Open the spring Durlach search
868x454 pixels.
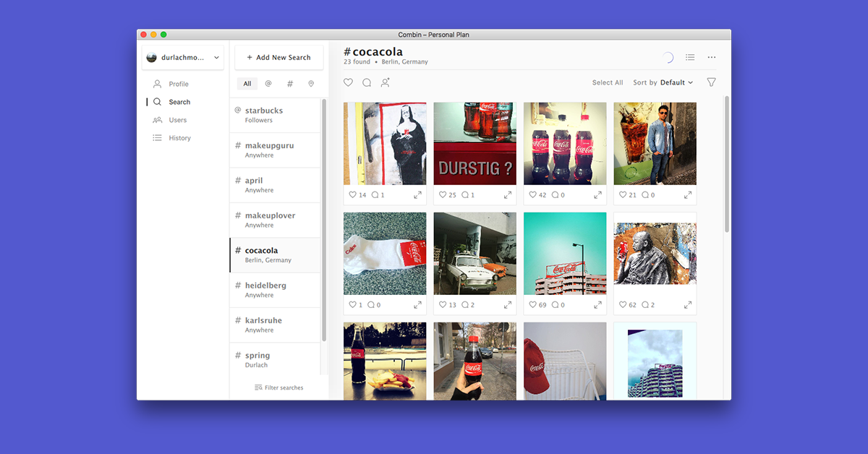(x=275, y=359)
